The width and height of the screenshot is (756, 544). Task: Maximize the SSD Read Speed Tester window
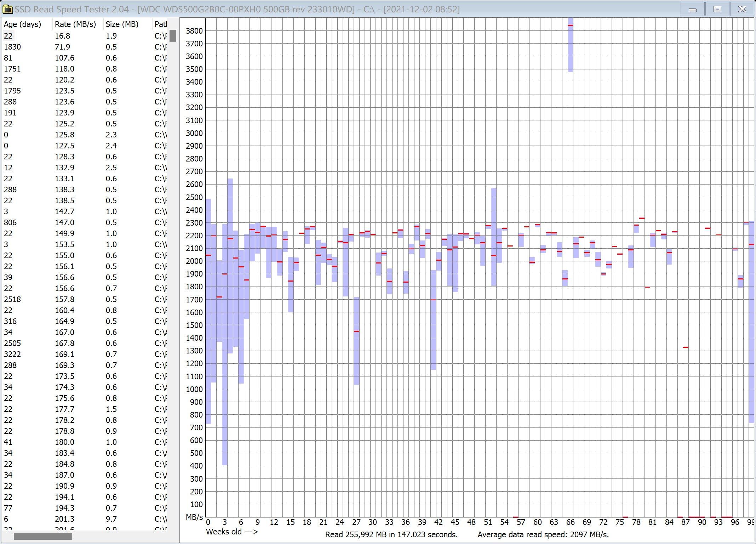pyautogui.click(x=717, y=9)
